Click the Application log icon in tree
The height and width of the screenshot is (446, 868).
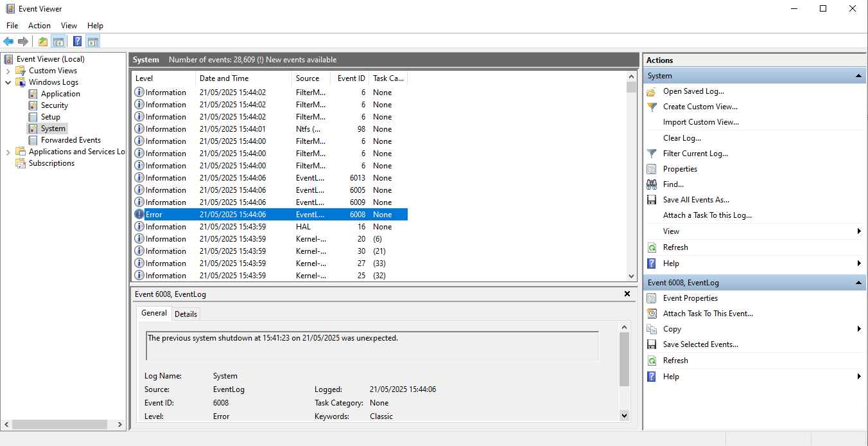(x=33, y=94)
